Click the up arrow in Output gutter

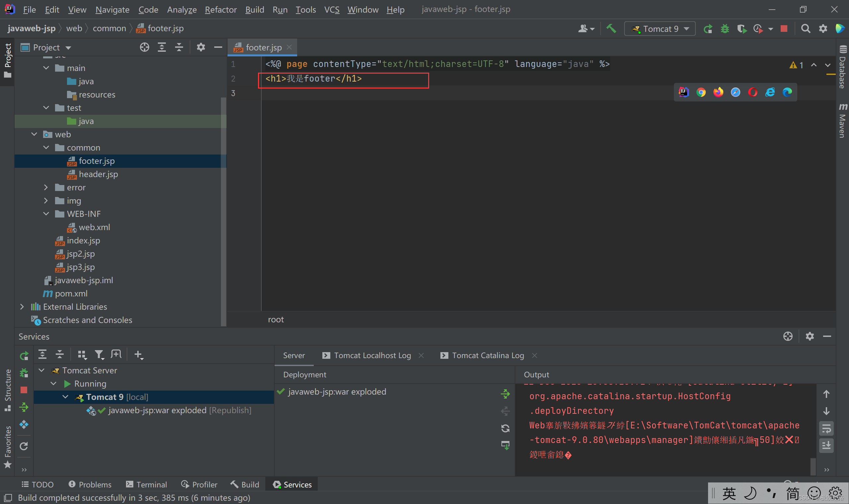[x=826, y=394]
